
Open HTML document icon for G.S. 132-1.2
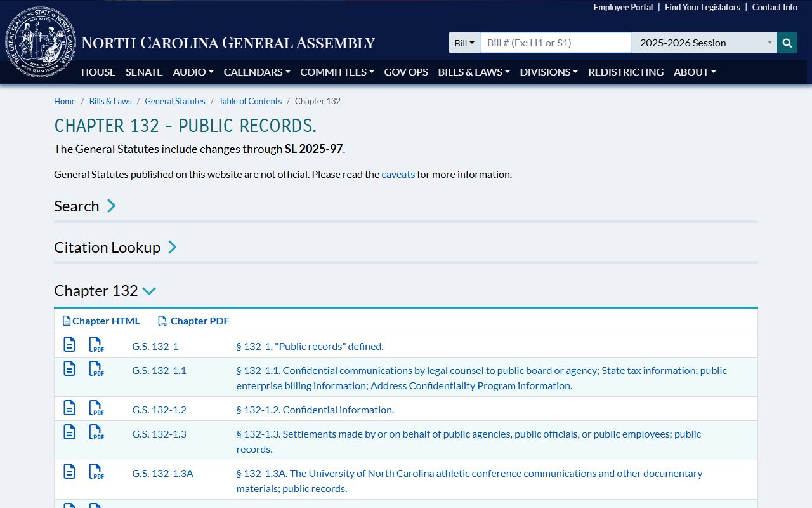tap(69, 408)
